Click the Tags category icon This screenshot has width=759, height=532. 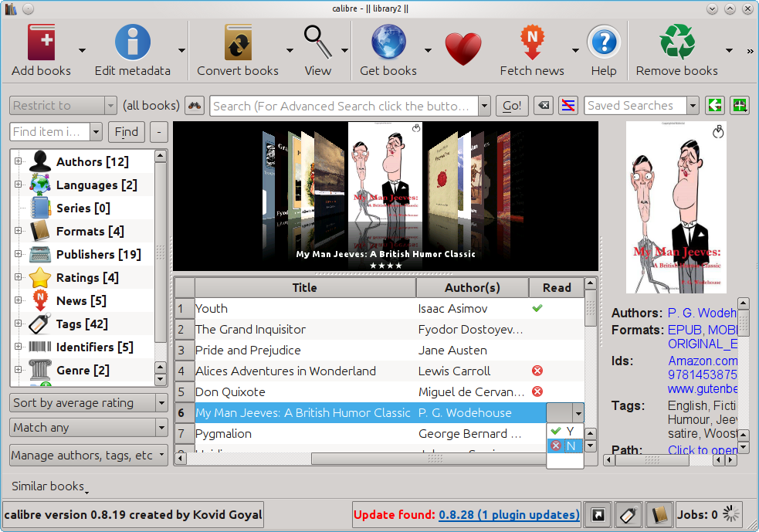[39, 324]
